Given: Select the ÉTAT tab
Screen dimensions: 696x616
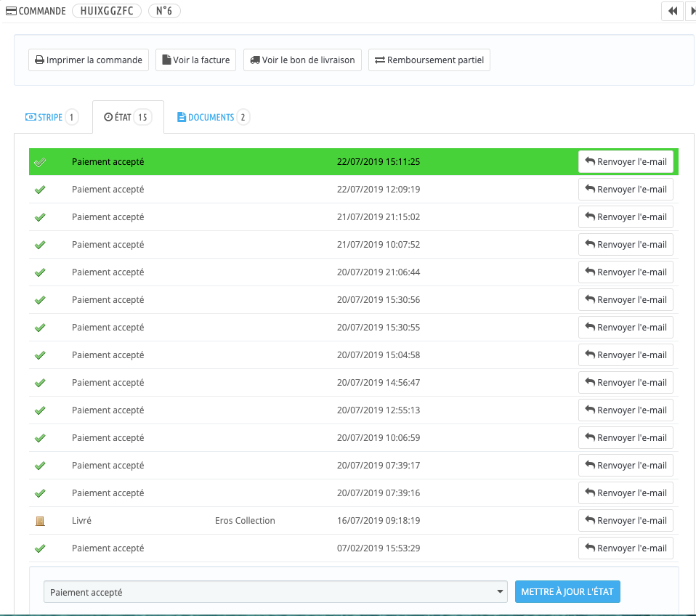Looking at the screenshot, I should tap(129, 117).
